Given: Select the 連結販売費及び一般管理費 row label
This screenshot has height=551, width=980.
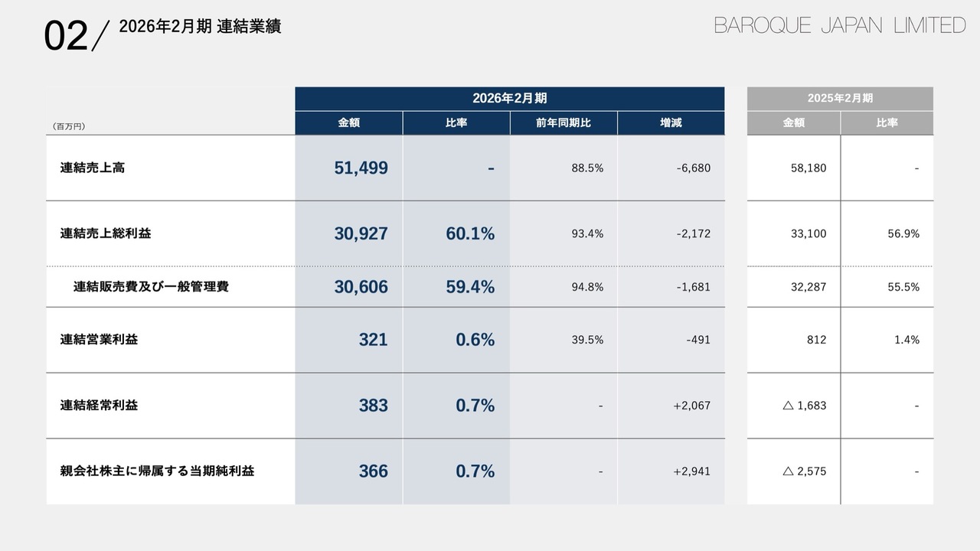Looking at the screenshot, I should (x=151, y=287).
